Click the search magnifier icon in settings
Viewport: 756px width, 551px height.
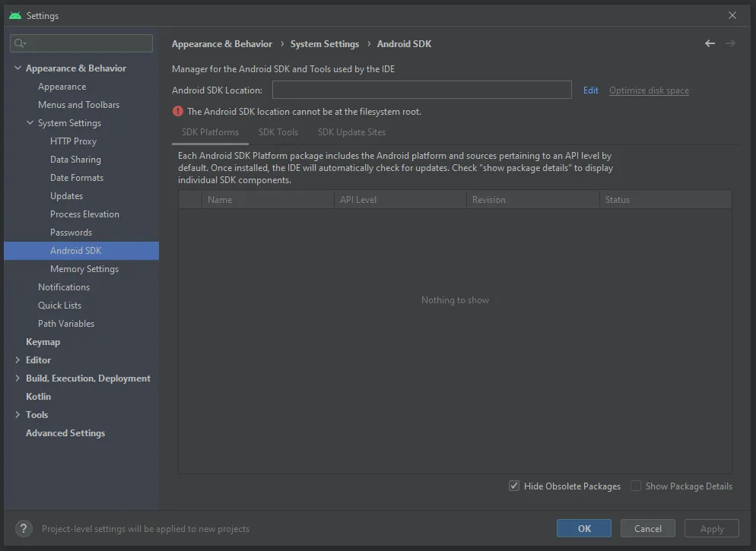coord(20,43)
